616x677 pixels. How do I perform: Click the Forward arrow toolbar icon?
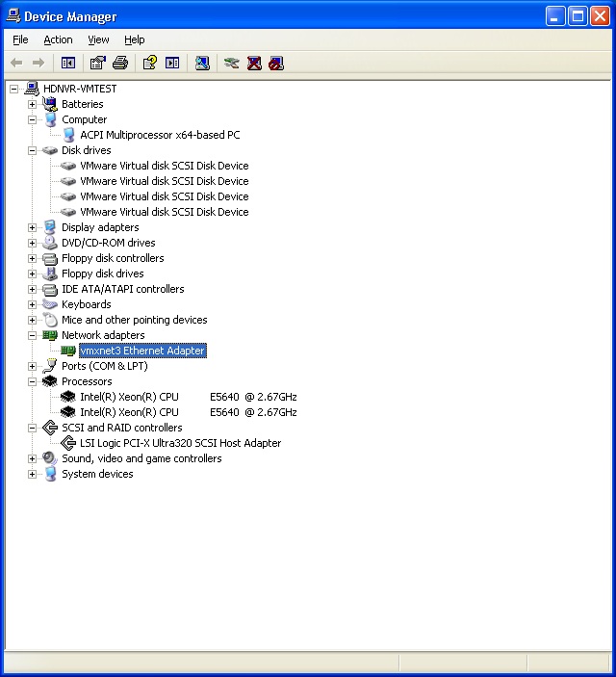click(38, 63)
